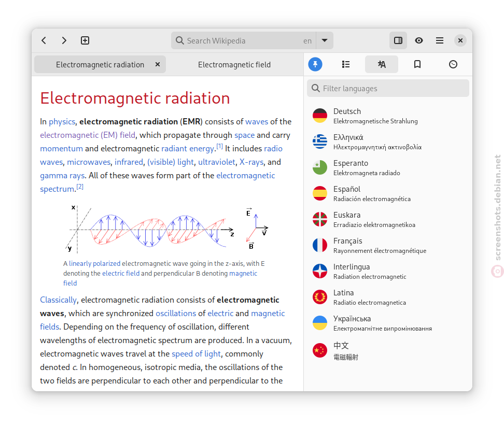This screenshot has height=426, width=504.
Task: Select the 中文 language entry
Action: coord(388,350)
